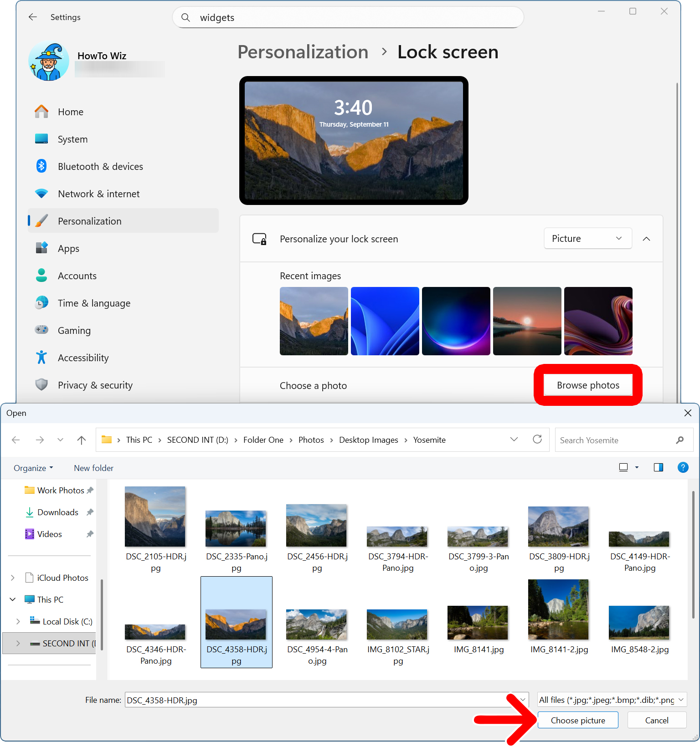Click the search magnifier icon in Settings
This screenshot has width=700, height=747.
click(x=185, y=17)
